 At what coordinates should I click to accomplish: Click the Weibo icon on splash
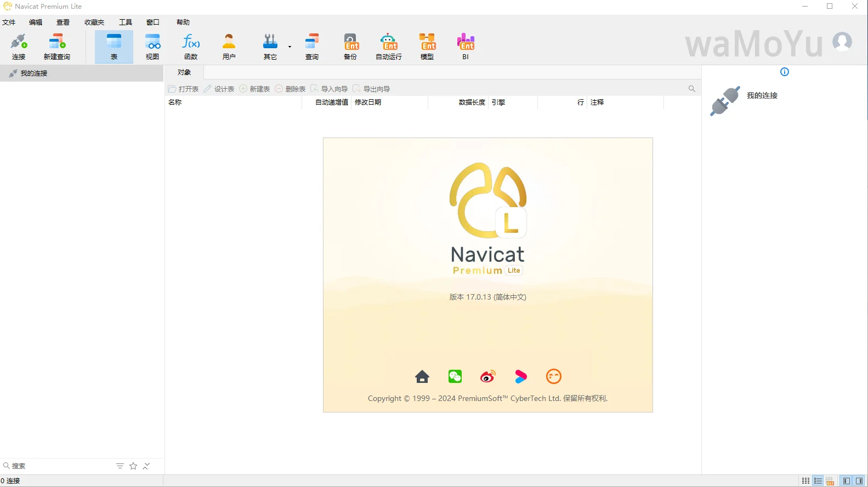pyautogui.click(x=487, y=376)
